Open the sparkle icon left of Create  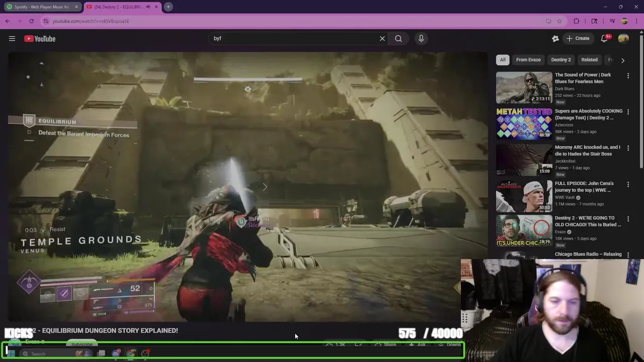tap(555, 39)
